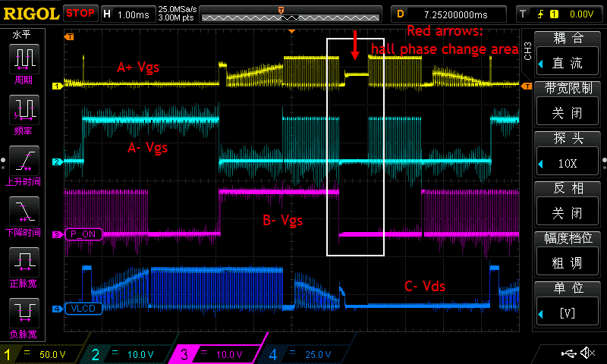
Task: Click the red STOP run status indicator
Action: [x=80, y=13]
